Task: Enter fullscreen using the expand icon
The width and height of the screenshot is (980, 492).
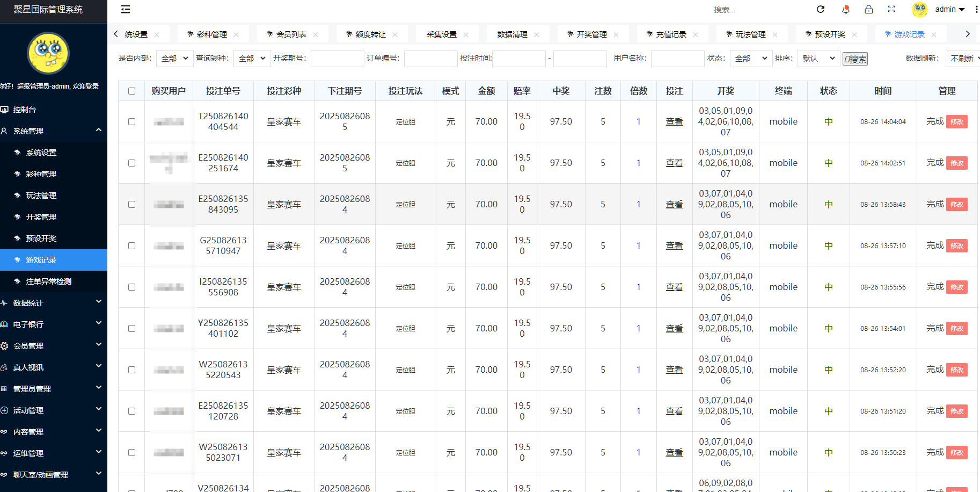Action: pyautogui.click(x=891, y=9)
